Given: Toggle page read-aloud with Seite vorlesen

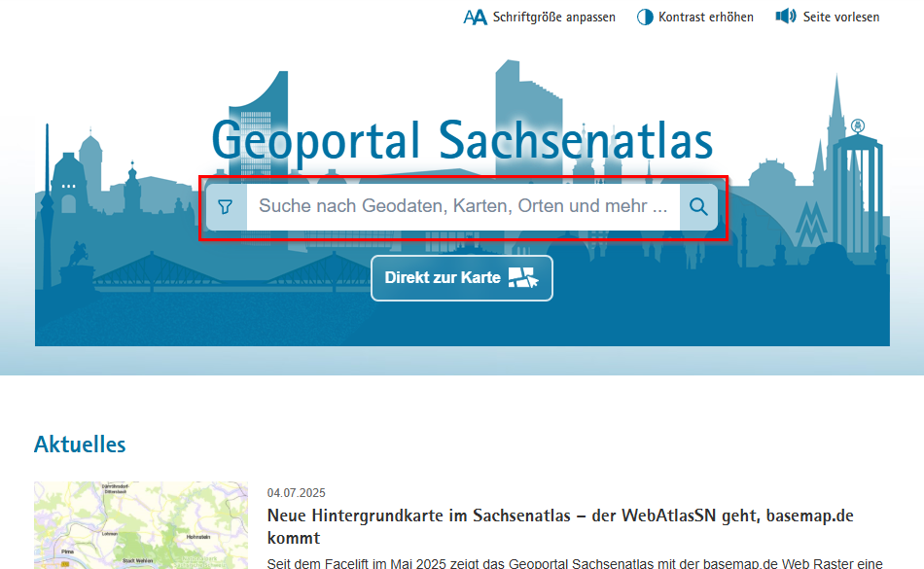Looking at the screenshot, I should [826, 16].
